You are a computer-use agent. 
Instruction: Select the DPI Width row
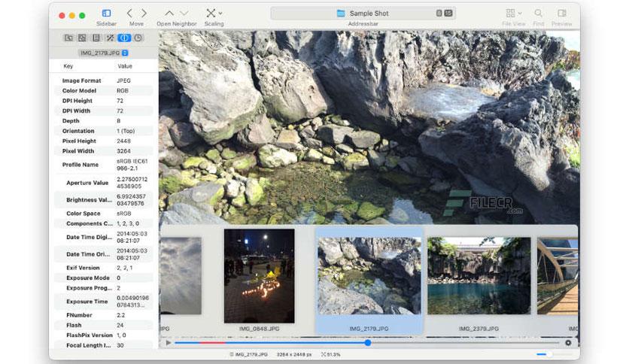(x=104, y=111)
